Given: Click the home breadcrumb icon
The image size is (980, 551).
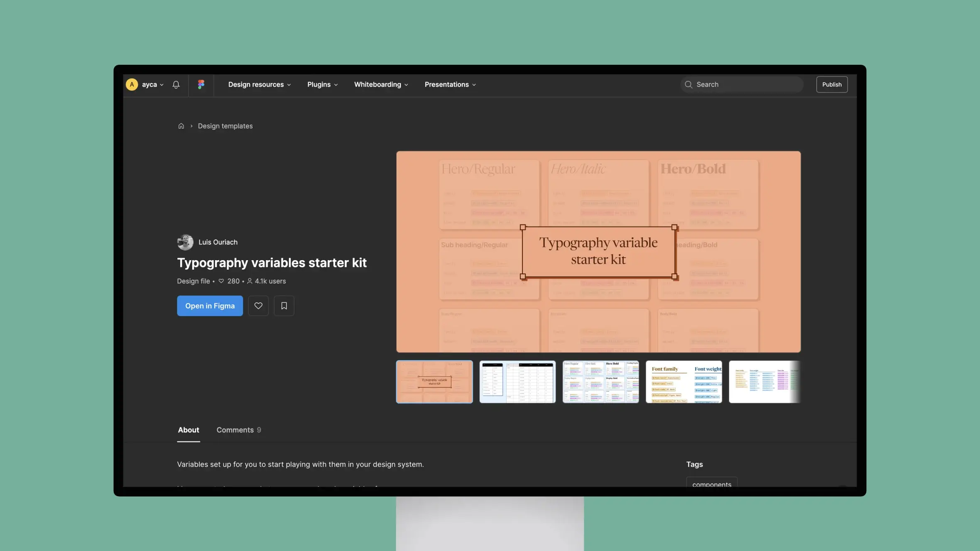Looking at the screenshot, I should click(181, 126).
